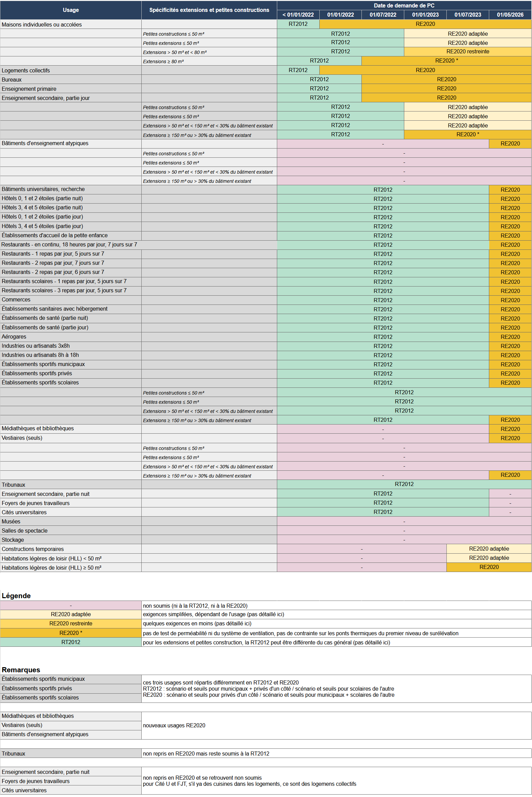
Task: Click "Hôtels 0, 1 et 2 étoiles (partie nuit)"
Action: tap(71, 198)
